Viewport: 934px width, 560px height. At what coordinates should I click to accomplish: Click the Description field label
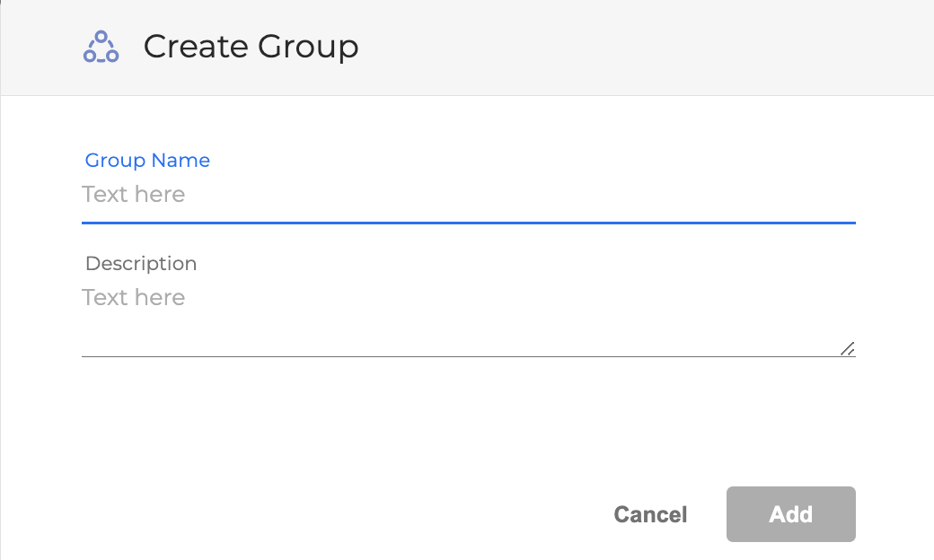(x=140, y=263)
